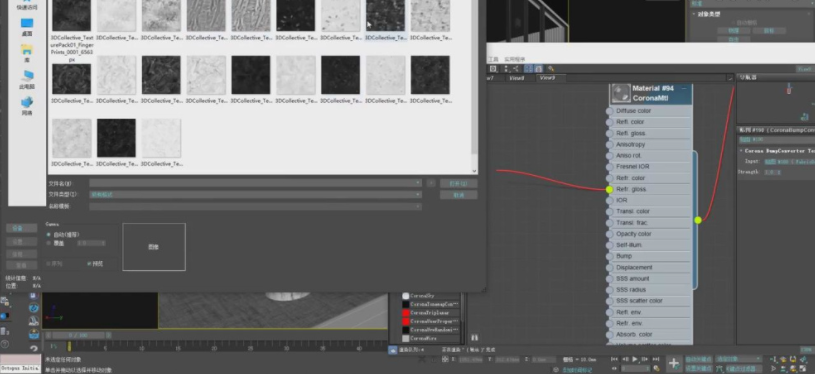Open the Tools menu in material editor

(493, 60)
